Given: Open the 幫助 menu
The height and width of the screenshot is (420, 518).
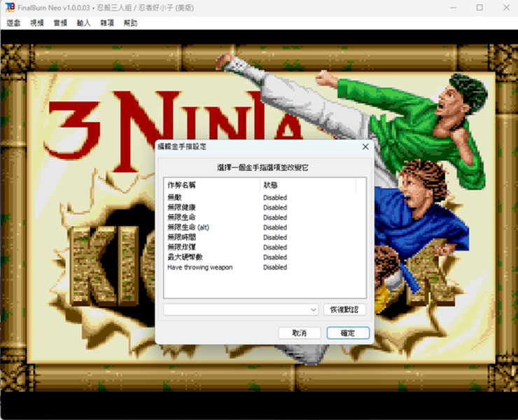Looking at the screenshot, I should [130, 23].
